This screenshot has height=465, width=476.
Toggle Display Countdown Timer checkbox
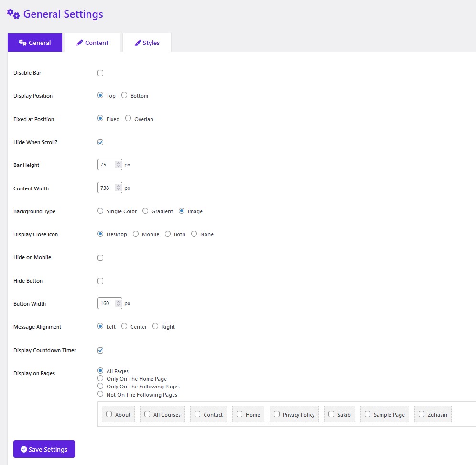pyautogui.click(x=100, y=350)
